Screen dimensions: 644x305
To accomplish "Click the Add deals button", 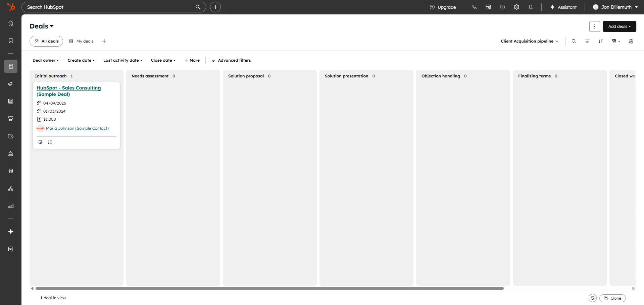I will click(x=618, y=26).
